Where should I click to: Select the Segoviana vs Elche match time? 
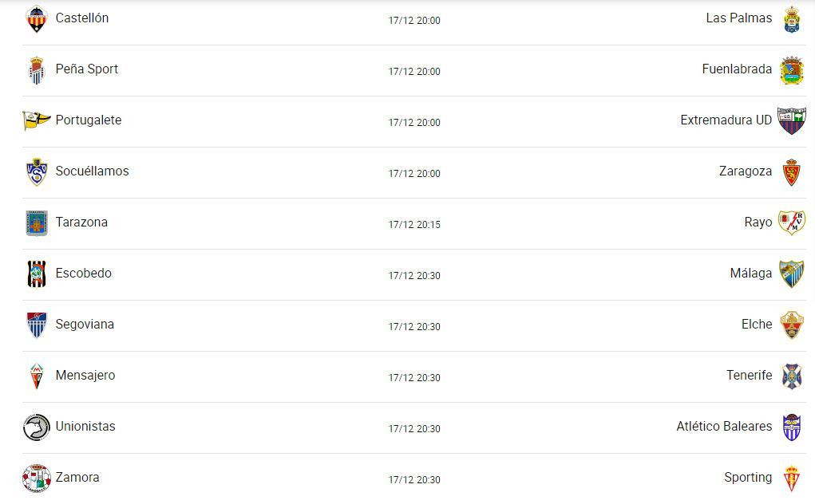tap(414, 326)
